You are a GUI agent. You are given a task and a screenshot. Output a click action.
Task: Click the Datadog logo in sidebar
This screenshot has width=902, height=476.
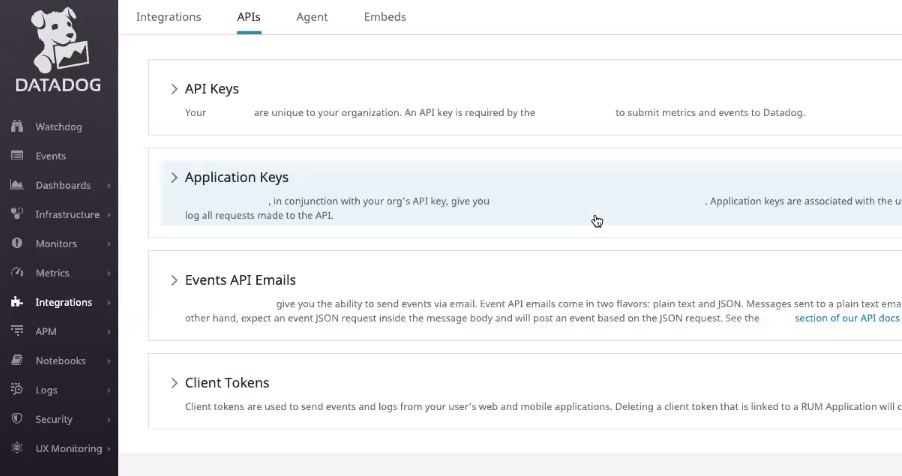(x=58, y=52)
